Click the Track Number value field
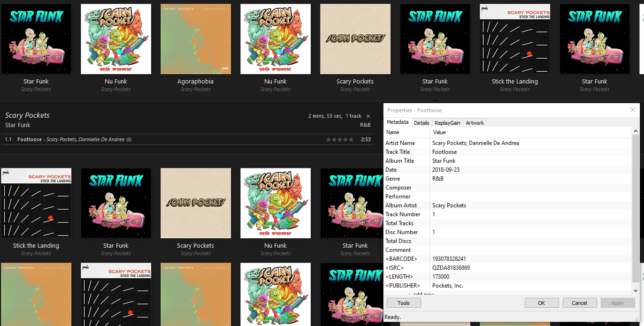The image size is (644, 326). [x=531, y=214]
